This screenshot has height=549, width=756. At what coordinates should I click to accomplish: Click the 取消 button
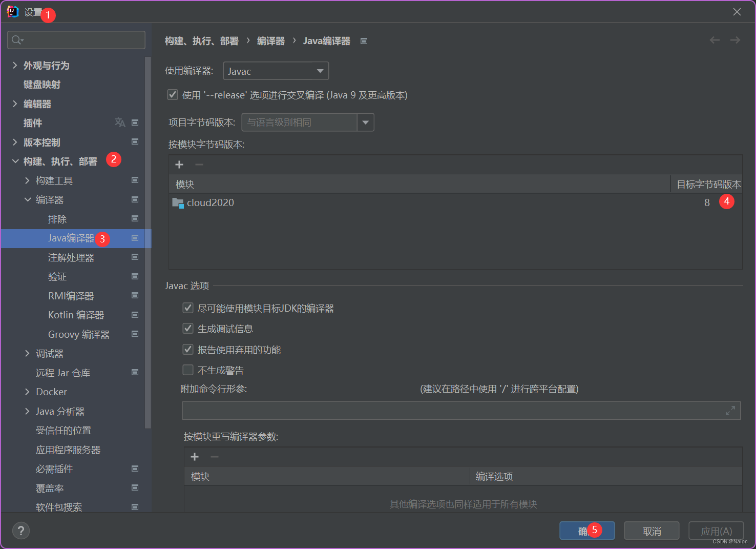pyautogui.click(x=652, y=531)
